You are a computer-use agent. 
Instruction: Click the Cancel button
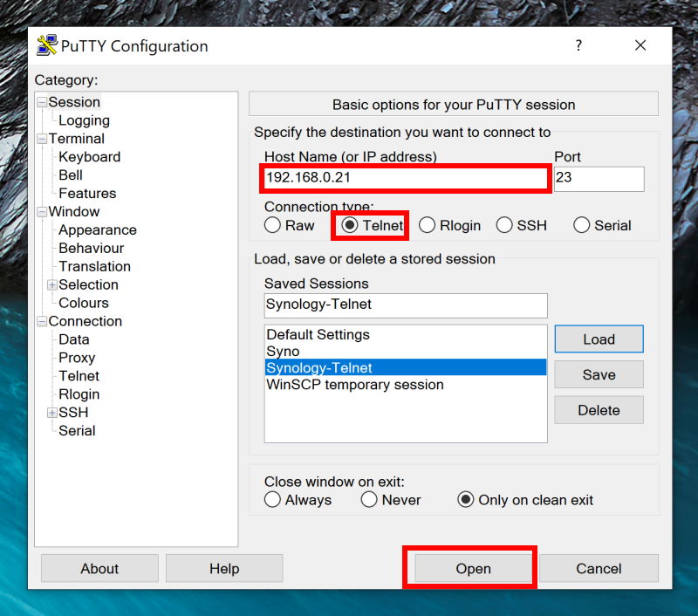(x=599, y=568)
